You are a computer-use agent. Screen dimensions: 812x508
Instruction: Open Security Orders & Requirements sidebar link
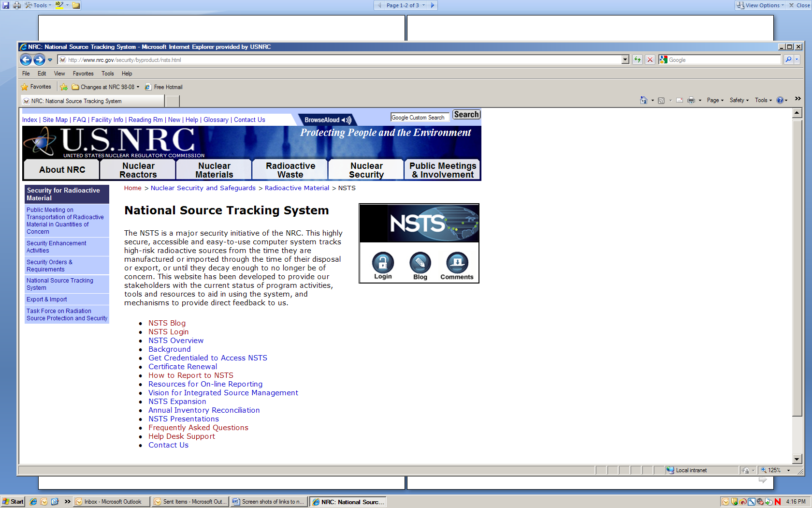[49, 266]
